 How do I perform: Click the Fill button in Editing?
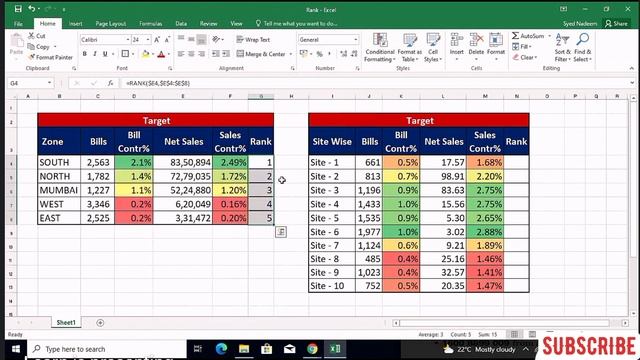click(521, 47)
